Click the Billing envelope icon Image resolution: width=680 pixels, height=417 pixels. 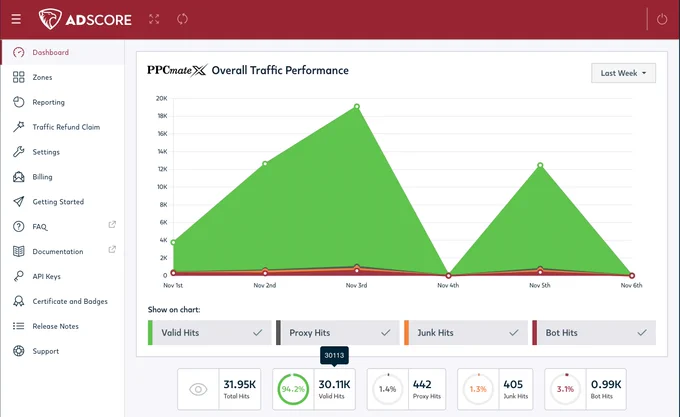pos(19,177)
